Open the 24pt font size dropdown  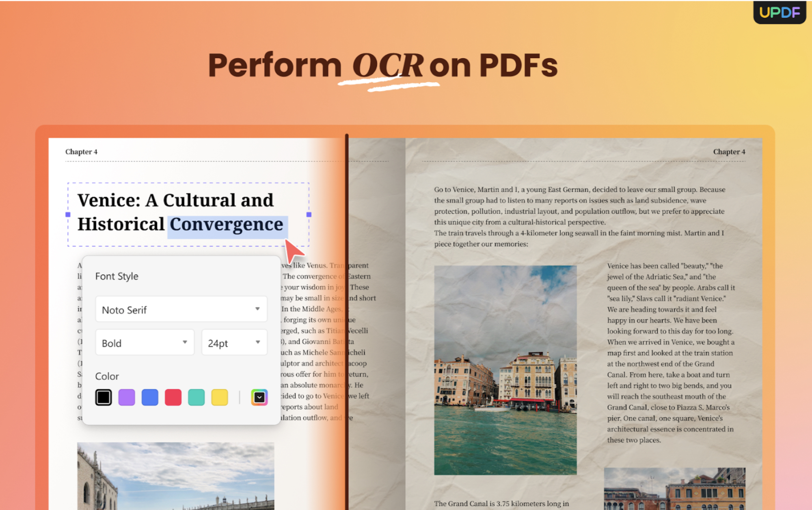point(234,342)
